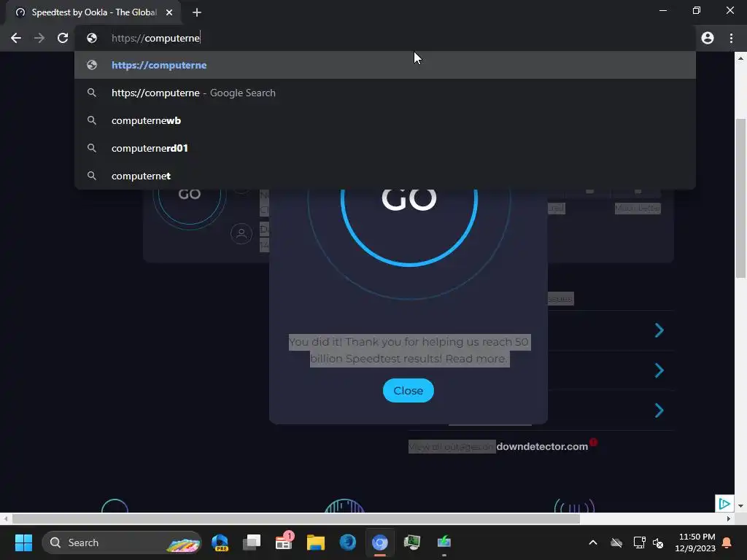The height and width of the screenshot is (560, 747).
Task: Expand the second outage row chevron
Action: 659,370
